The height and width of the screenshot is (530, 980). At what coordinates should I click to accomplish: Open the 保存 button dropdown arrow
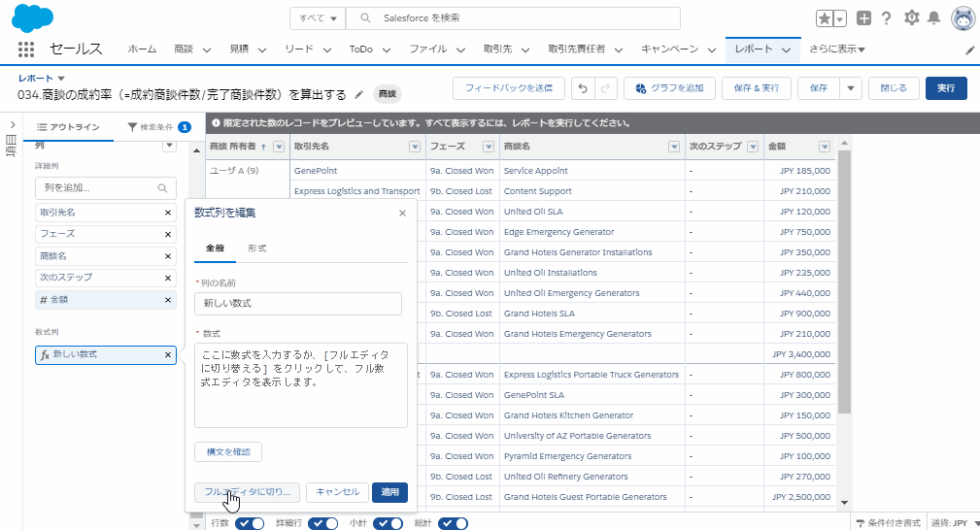point(851,88)
